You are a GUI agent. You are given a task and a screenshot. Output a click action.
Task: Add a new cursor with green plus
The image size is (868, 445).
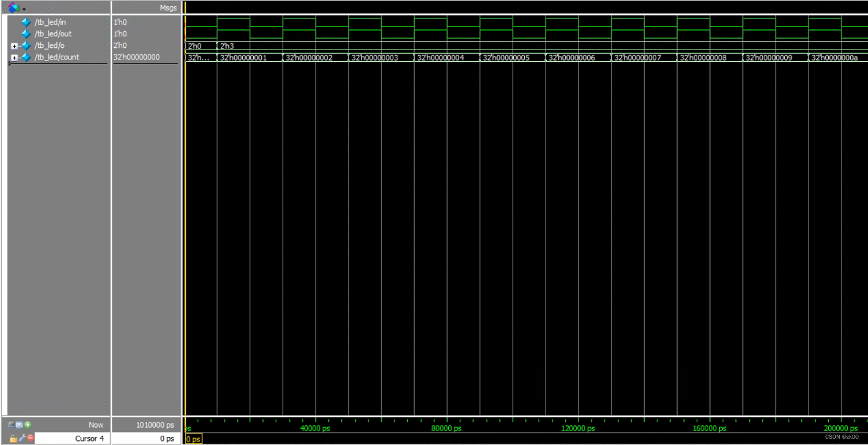(x=28, y=425)
